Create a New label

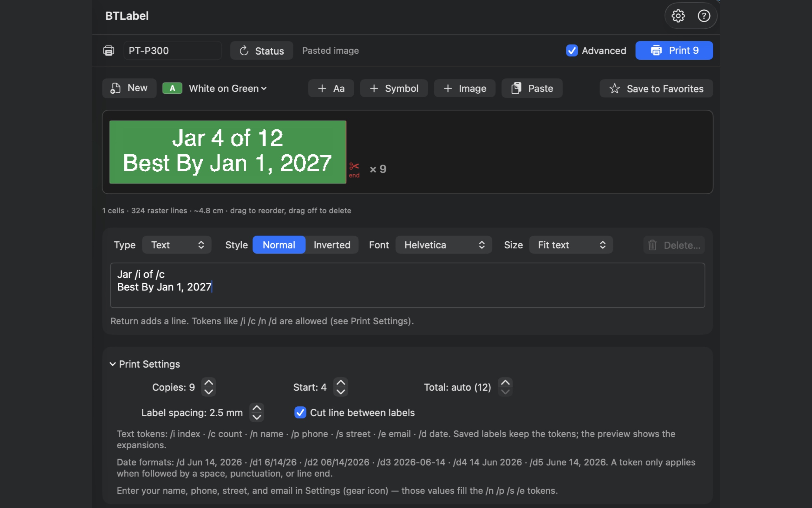pyautogui.click(x=129, y=88)
